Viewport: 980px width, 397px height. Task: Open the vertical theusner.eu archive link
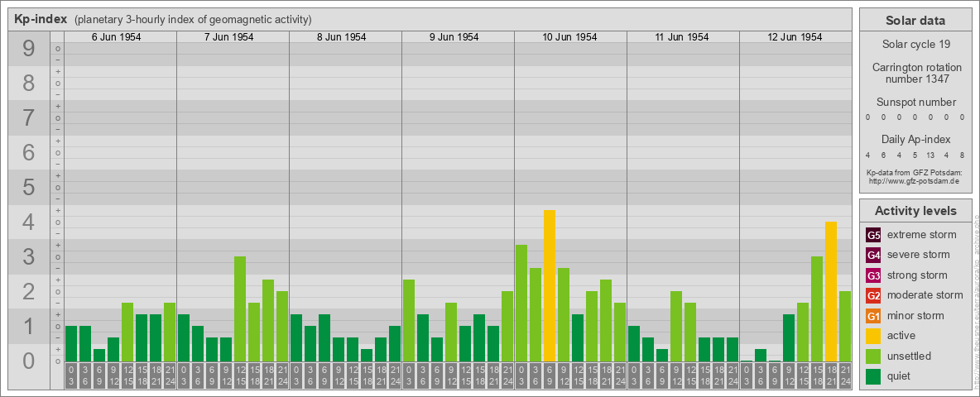tap(976, 298)
